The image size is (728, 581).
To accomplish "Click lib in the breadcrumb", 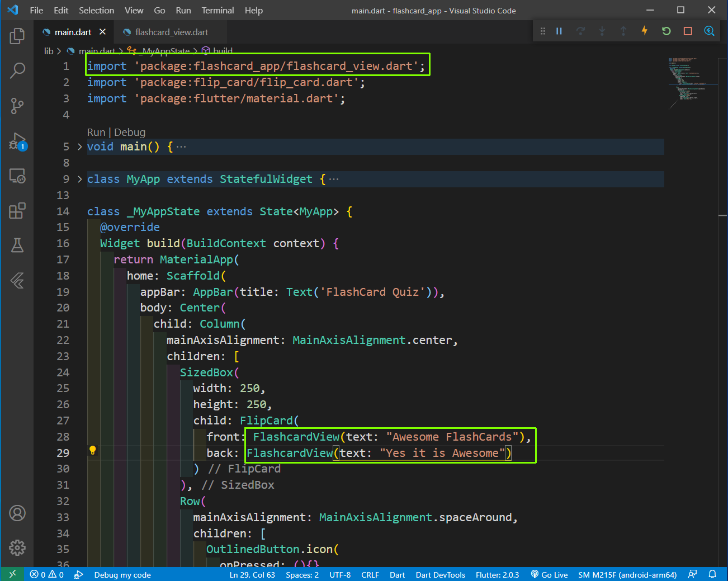I will coord(49,51).
